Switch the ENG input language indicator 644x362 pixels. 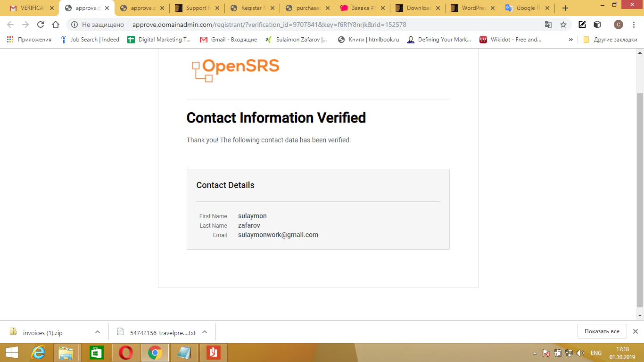tap(596, 353)
